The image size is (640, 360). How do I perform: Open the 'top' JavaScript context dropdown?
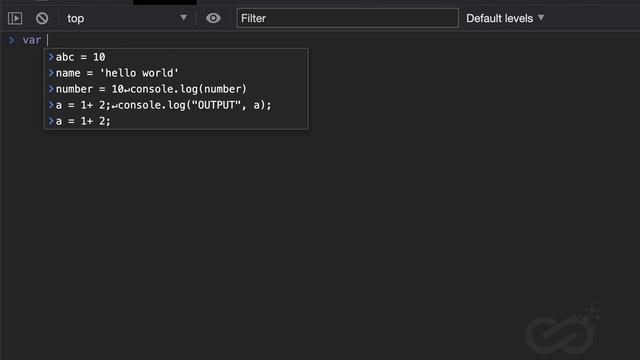pos(127,18)
